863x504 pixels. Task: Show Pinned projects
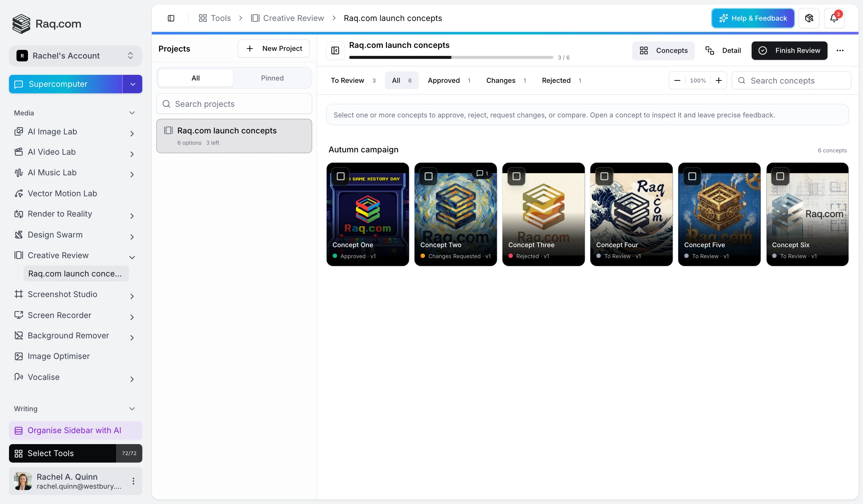point(272,78)
